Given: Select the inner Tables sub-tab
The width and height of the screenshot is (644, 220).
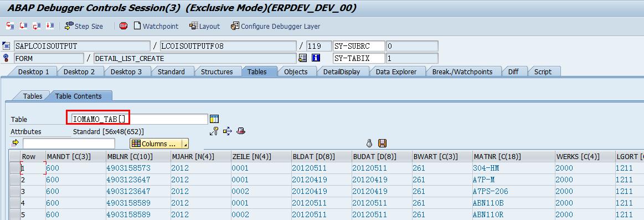Looking at the screenshot, I should (33, 96).
